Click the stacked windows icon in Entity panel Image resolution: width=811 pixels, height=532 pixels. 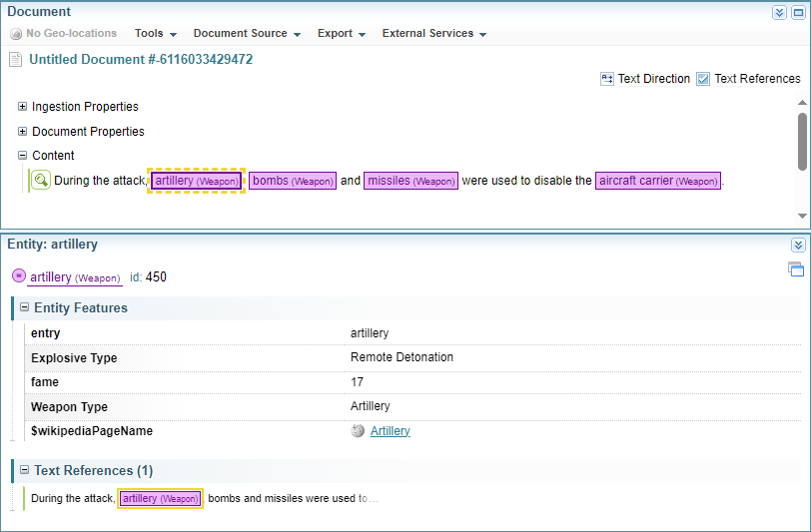click(795, 268)
